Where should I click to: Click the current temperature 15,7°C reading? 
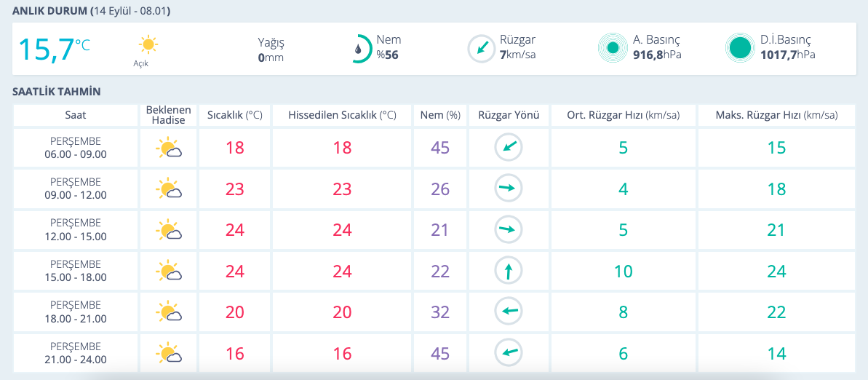pos(53,49)
